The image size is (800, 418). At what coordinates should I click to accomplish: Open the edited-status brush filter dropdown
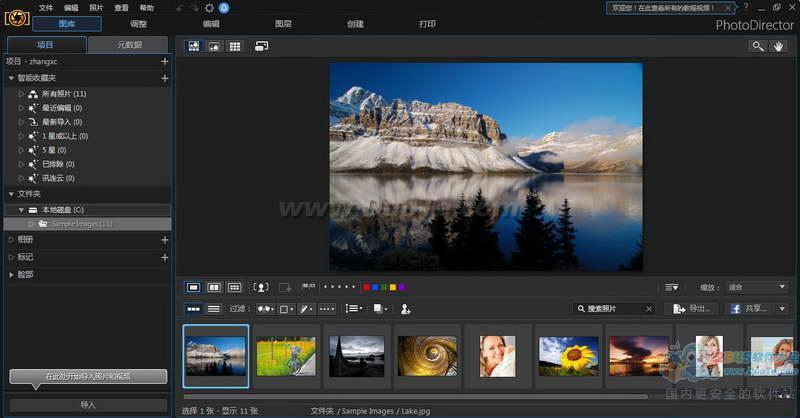[x=306, y=309]
